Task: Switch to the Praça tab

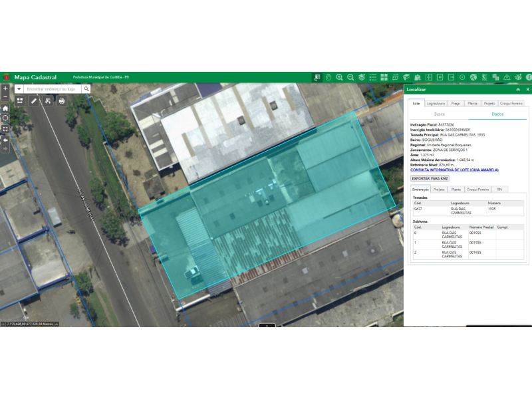Action: click(456, 104)
